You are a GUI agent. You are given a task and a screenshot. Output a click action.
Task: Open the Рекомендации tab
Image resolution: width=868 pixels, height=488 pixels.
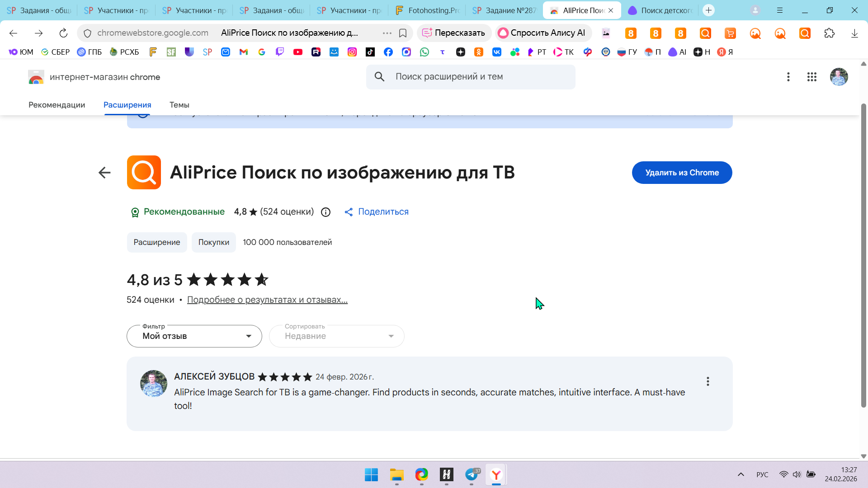(x=57, y=105)
